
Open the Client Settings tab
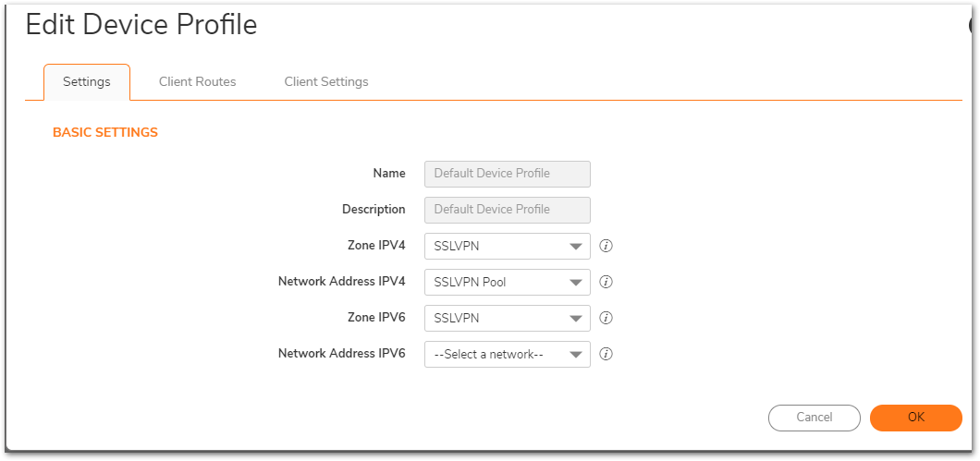(x=326, y=81)
